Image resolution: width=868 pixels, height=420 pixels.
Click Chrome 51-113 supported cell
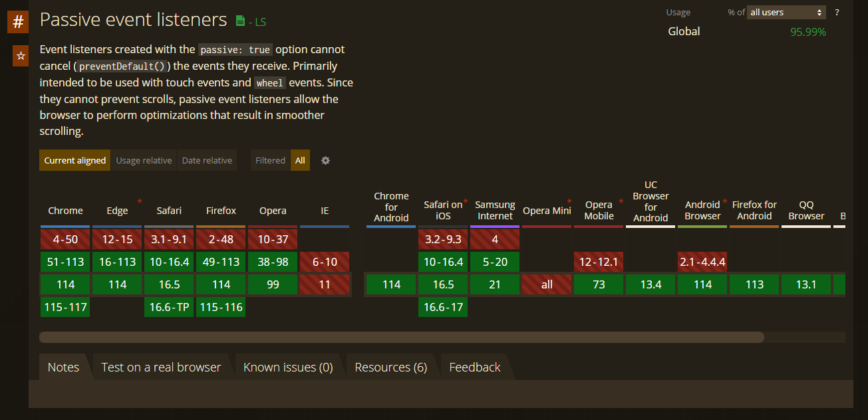[65, 262]
